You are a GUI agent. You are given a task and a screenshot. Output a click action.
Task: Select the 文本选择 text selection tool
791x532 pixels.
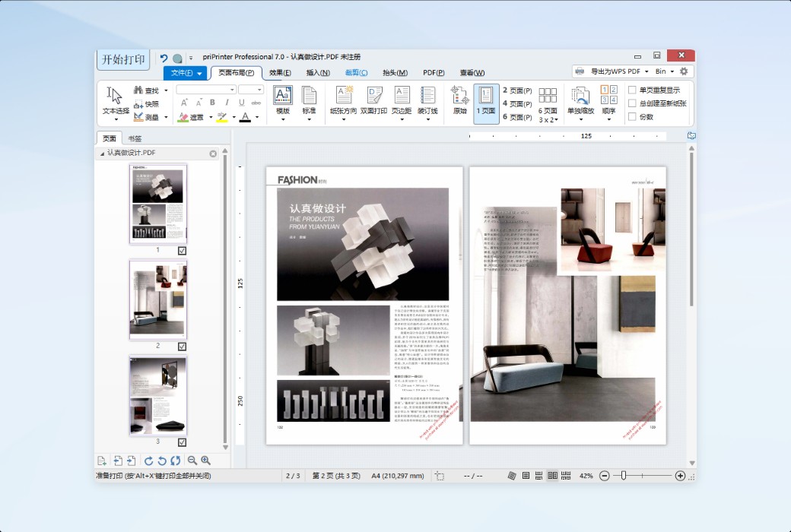coord(116,103)
